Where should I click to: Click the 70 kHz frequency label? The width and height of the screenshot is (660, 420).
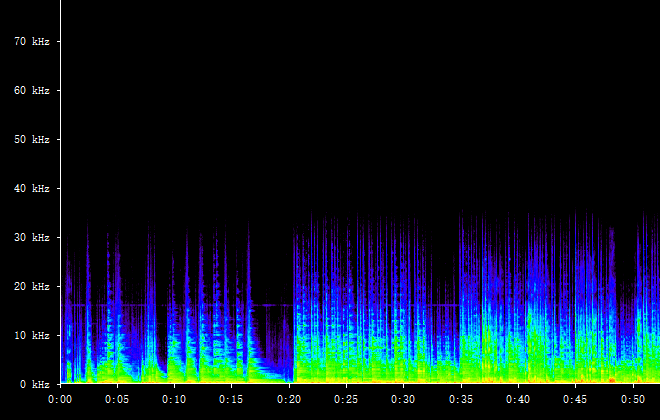31,42
